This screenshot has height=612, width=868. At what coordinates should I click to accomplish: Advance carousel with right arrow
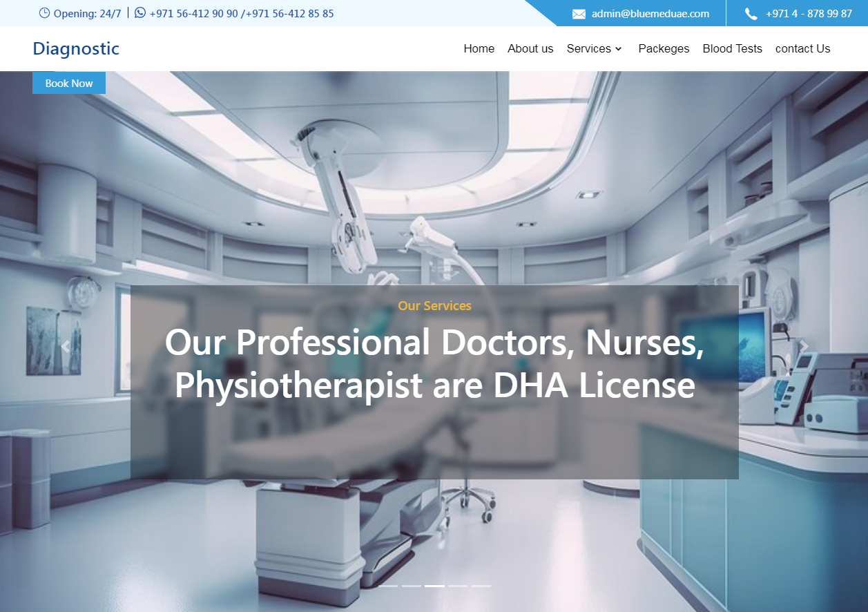[804, 347]
